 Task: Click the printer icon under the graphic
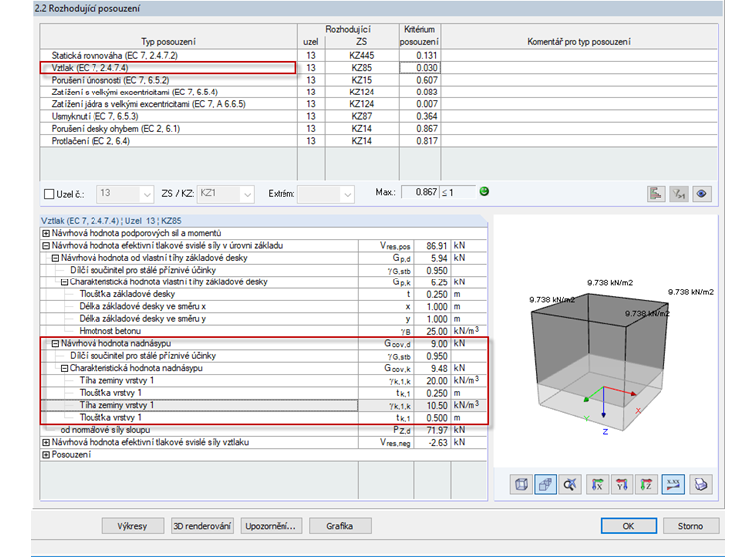point(701,484)
